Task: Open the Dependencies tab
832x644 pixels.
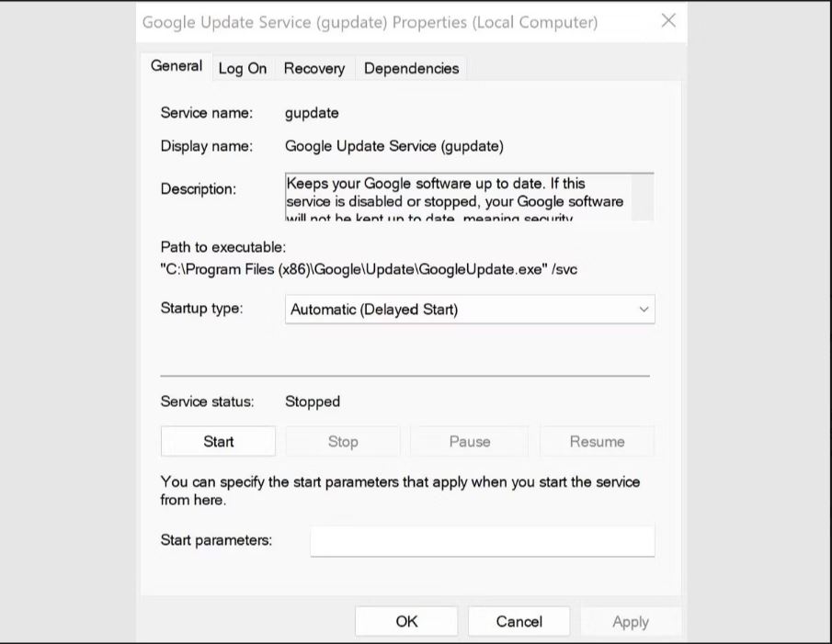Action: pos(411,68)
